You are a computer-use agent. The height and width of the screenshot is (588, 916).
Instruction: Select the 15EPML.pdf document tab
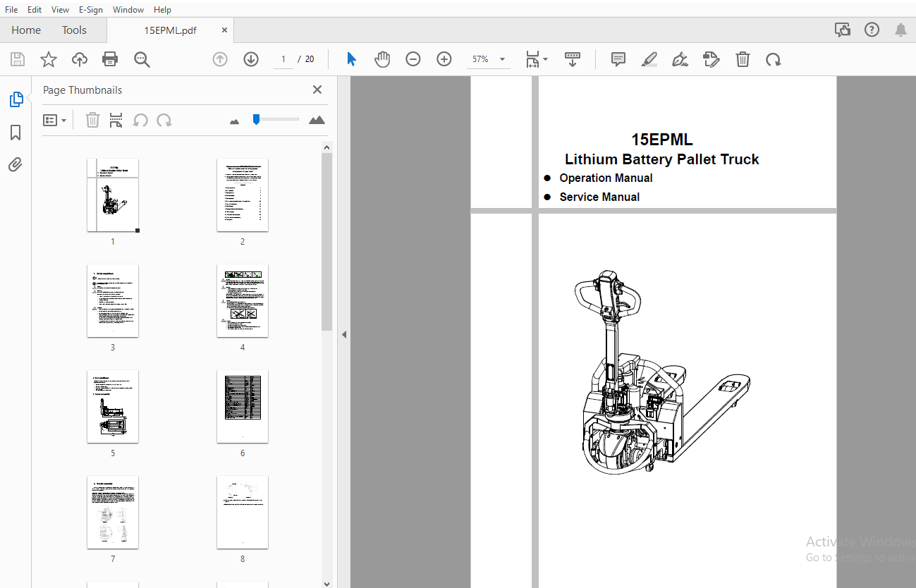[170, 30]
